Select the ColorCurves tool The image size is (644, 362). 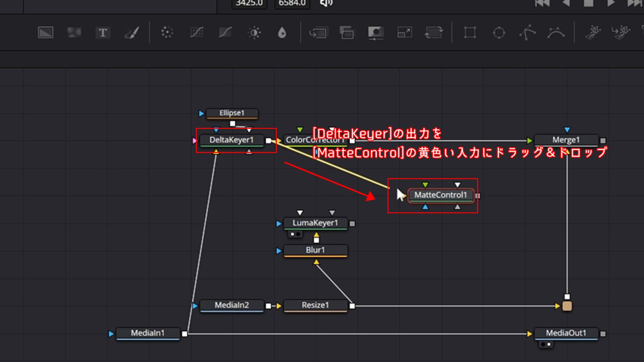click(197, 33)
